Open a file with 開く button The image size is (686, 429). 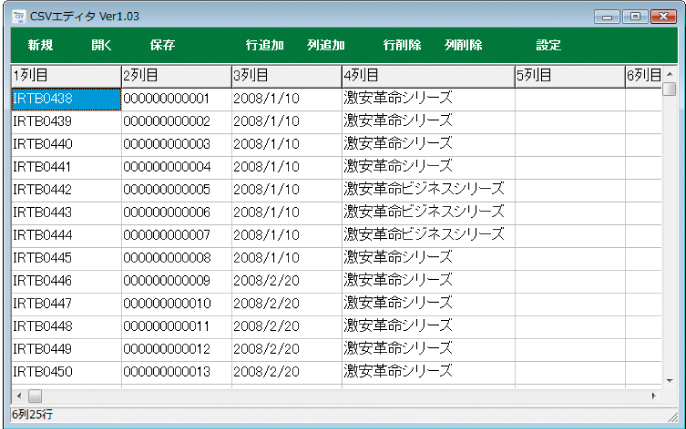click(102, 45)
